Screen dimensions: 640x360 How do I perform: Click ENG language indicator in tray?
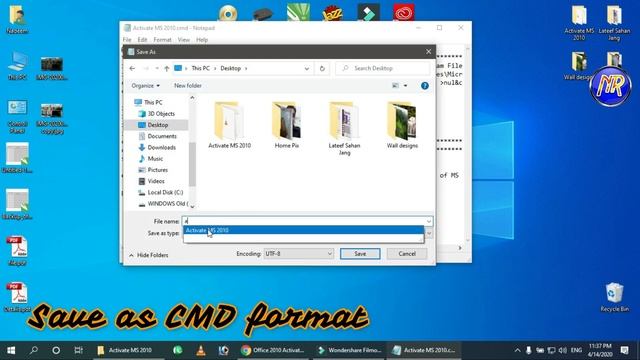click(x=576, y=350)
